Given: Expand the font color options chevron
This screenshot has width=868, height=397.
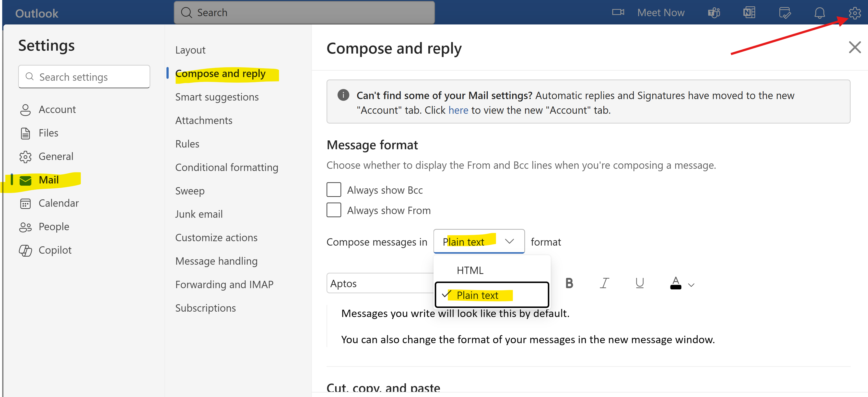Looking at the screenshot, I should tap(692, 284).
